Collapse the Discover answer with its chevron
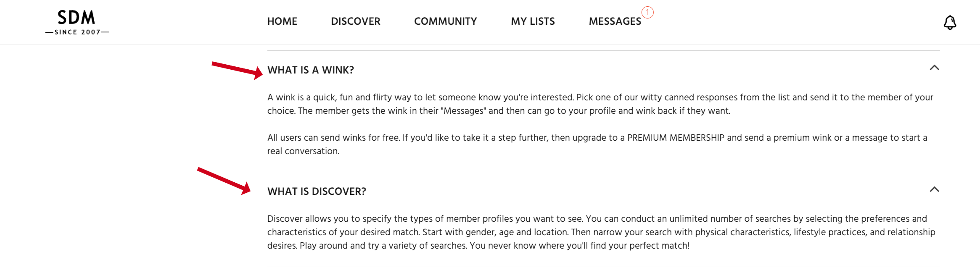 coord(934,189)
